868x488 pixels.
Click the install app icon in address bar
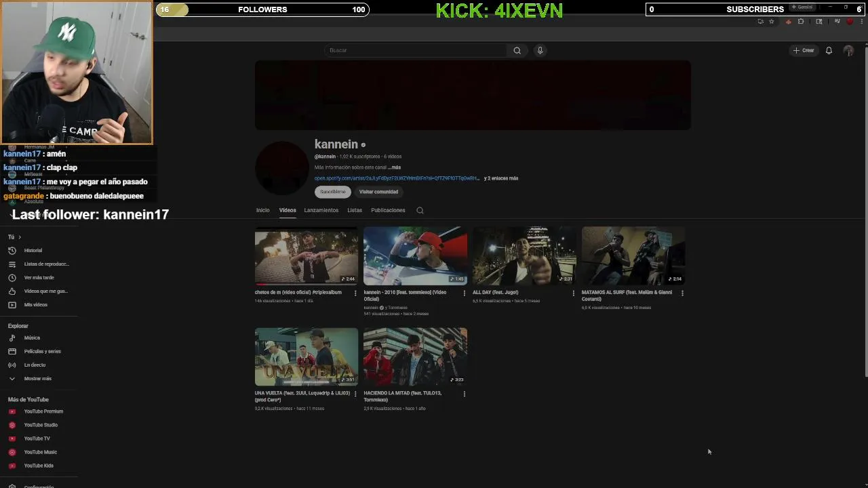761,22
